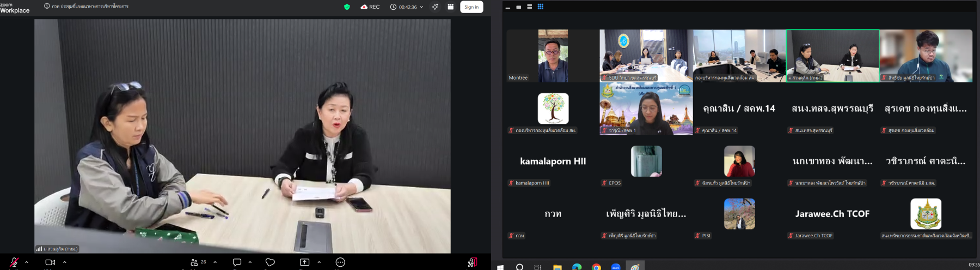The image size is (980, 270).
Task: Switch to gallery grid view layout
Action: tap(541, 7)
